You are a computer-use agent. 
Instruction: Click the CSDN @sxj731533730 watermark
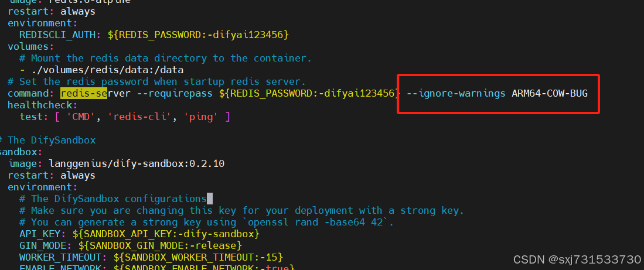pyautogui.click(x=577, y=259)
